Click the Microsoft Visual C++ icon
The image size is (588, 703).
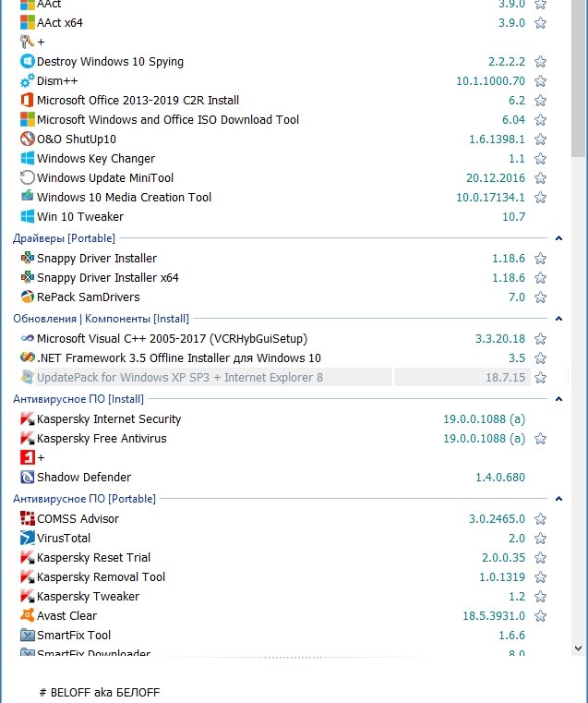[x=28, y=338]
